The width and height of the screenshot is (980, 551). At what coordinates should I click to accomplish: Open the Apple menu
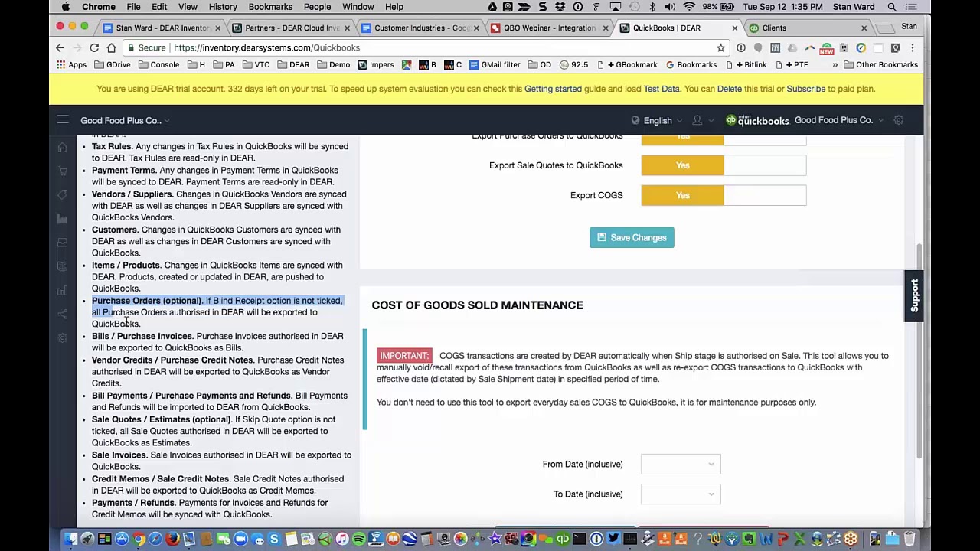66,7
